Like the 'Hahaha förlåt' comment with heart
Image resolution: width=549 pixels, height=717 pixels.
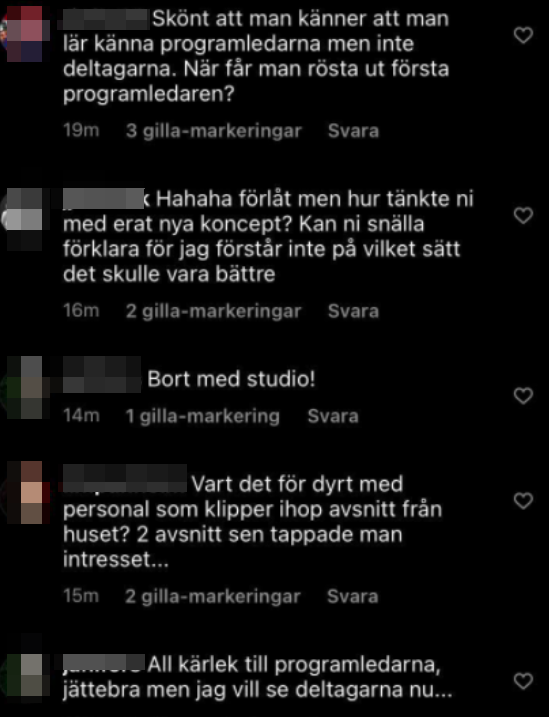523,215
